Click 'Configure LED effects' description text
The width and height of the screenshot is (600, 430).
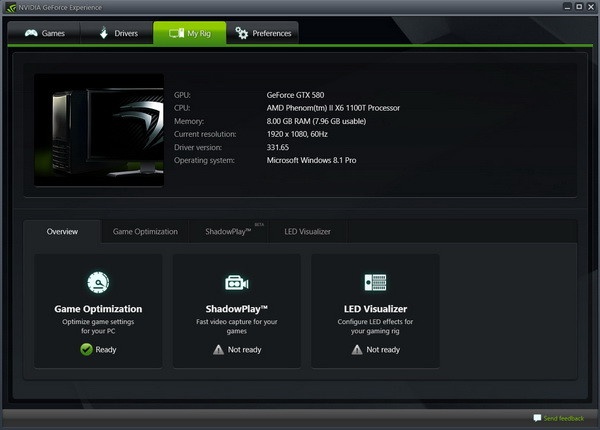coord(375,326)
